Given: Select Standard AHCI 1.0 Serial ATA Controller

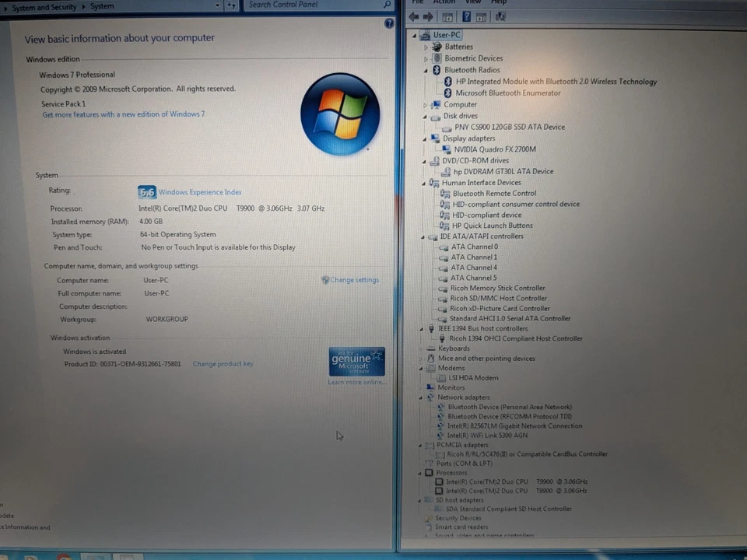Looking at the screenshot, I should point(510,319).
